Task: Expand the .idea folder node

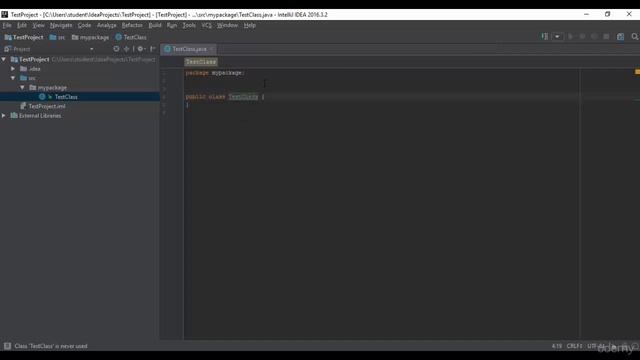Action: pos(13,69)
